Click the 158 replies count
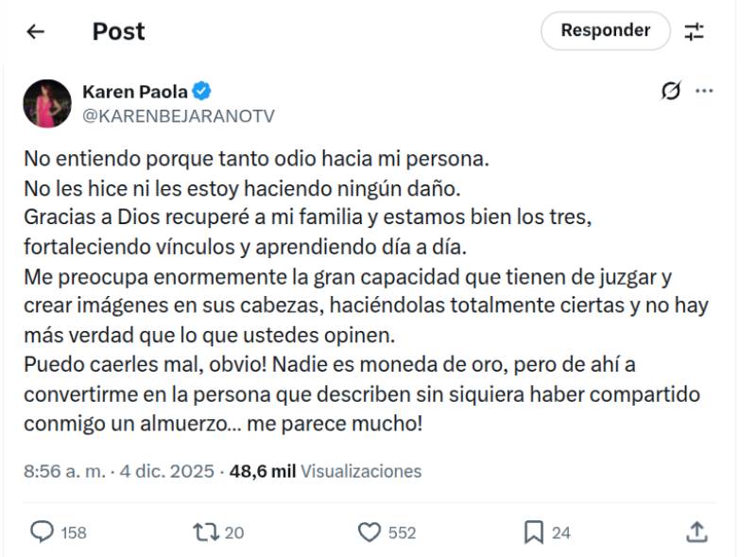Image resolution: width=756 pixels, height=557 pixels. [x=73, y=533]
